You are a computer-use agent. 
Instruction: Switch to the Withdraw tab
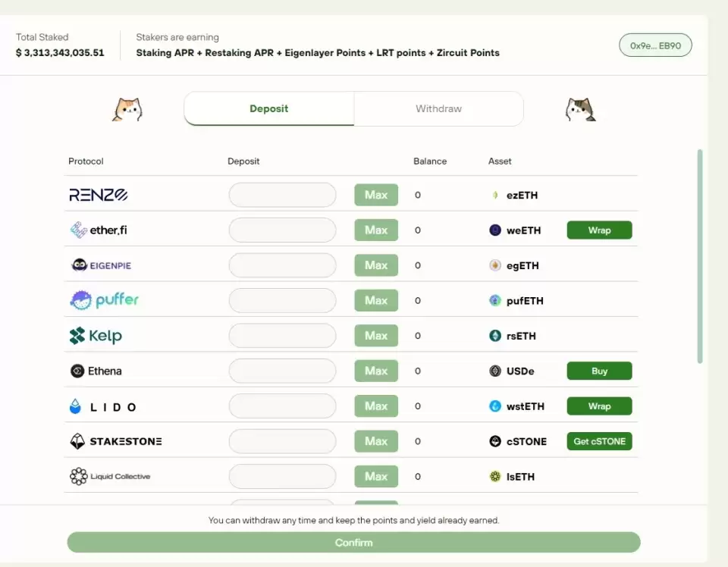[x=438, y=108]
